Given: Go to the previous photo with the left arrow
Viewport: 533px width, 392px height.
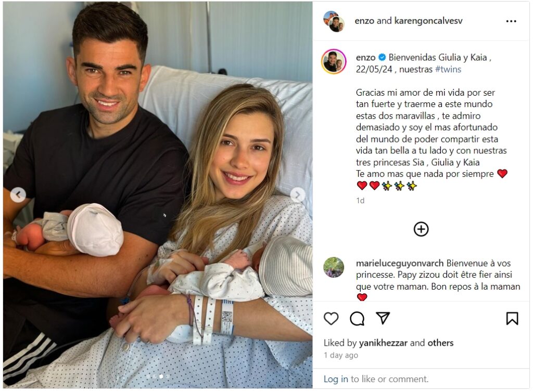Looking at the screenshot, I should (18, 195).
